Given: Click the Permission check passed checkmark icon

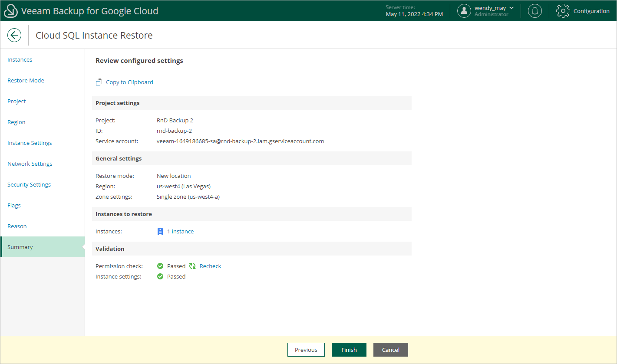Looking at the screenshot, I should [160, 266].
